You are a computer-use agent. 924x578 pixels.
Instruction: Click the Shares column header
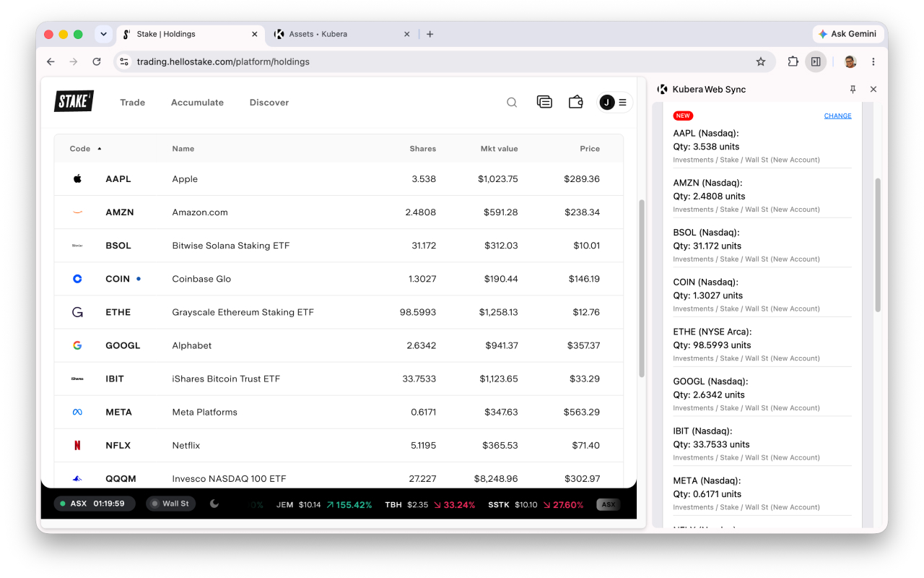click(x=423, y=149)
